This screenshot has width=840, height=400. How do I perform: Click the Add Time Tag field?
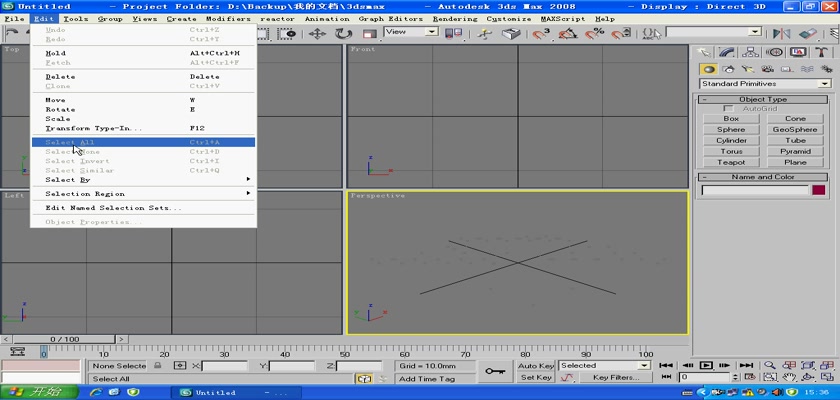pyautogui.click(x=436, y=379)
